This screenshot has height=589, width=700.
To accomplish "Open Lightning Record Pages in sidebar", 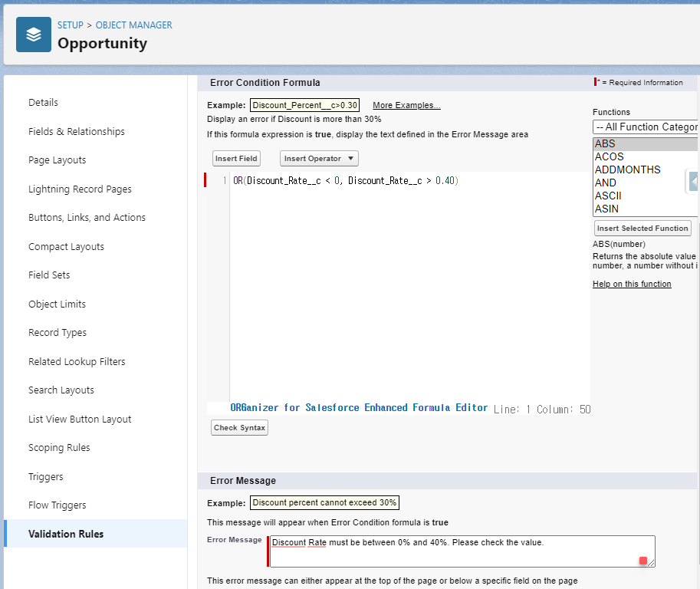I will pyautogui.click(x=80, y=189).
